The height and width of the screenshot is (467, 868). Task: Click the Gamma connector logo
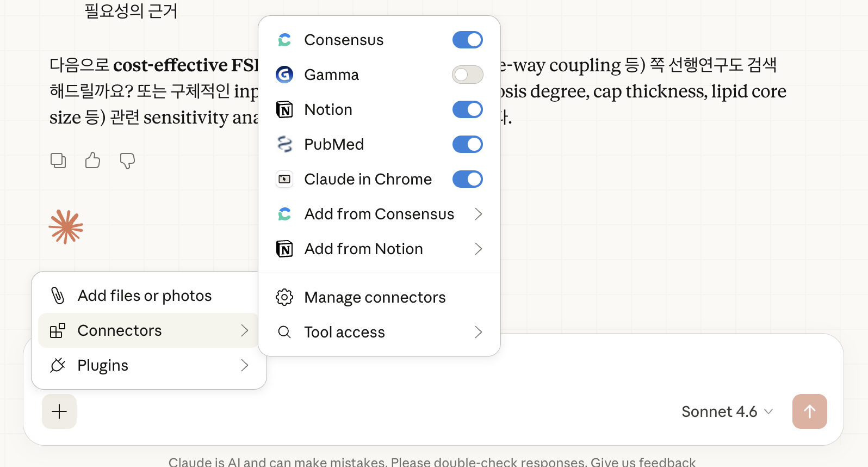point(284,75)
